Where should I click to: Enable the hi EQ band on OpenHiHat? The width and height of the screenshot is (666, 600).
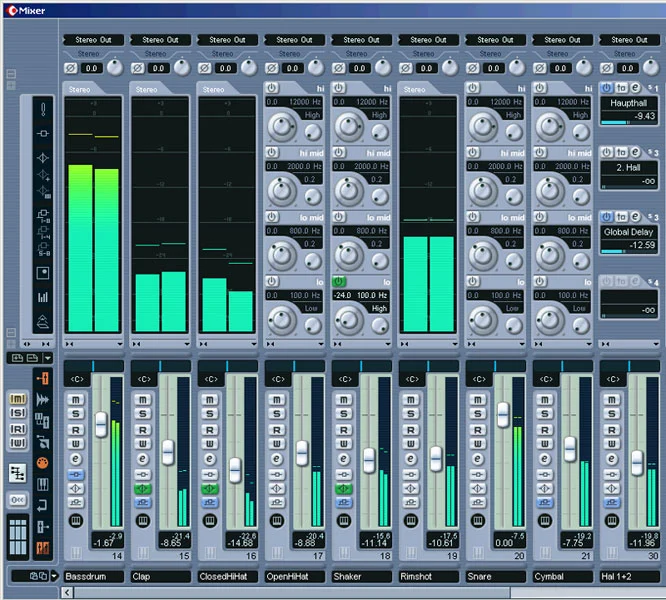[x=272, y=88]
